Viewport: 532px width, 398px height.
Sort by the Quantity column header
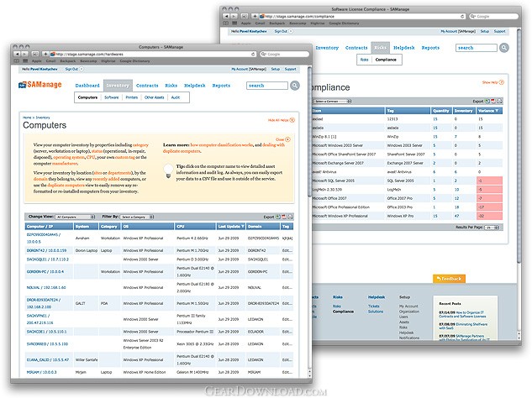[x=441, y=111]
